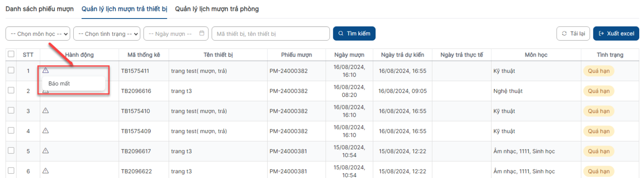Expand the Chọn tình trạng dropdown
This screenshot has width=644, height=178.
point(107,34)
